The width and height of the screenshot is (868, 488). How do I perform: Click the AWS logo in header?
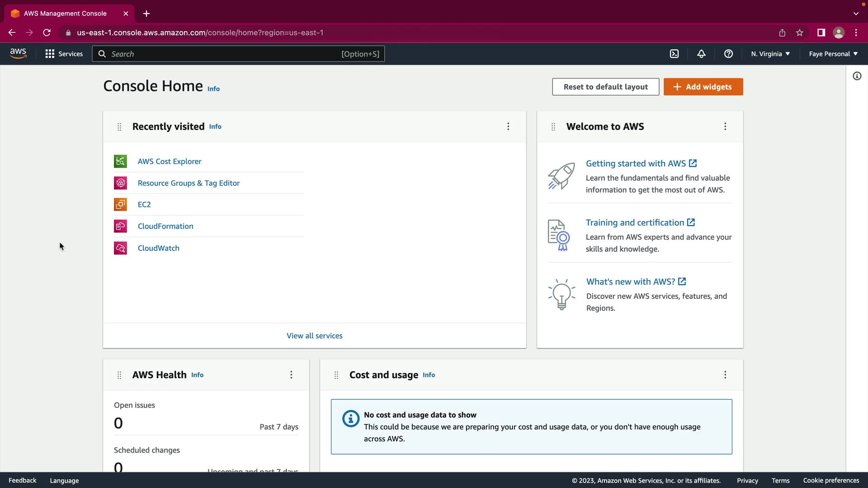click(18, 53)
